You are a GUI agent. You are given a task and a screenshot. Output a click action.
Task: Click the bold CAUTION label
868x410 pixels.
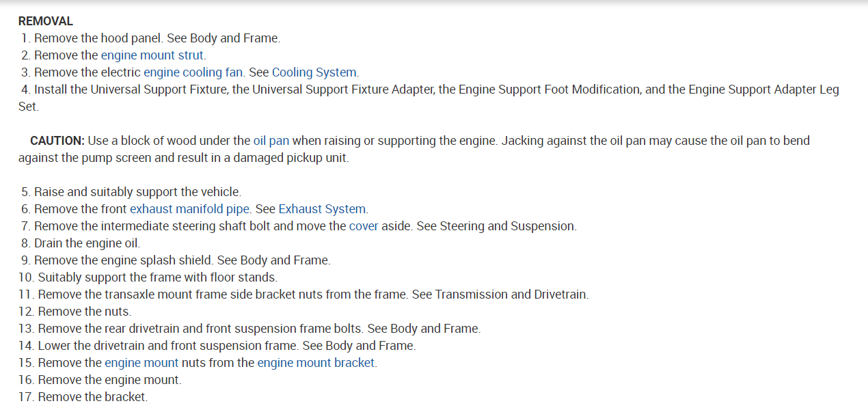coord(57,141)
